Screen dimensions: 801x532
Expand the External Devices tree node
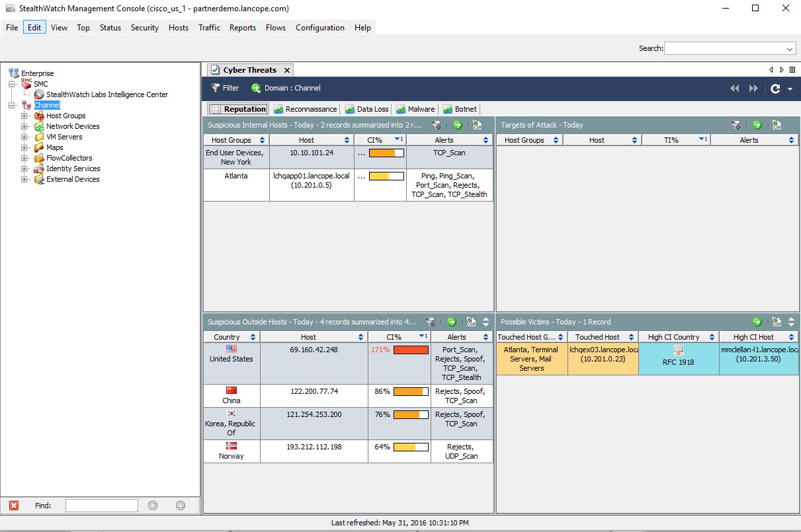(x=24, y=179)
